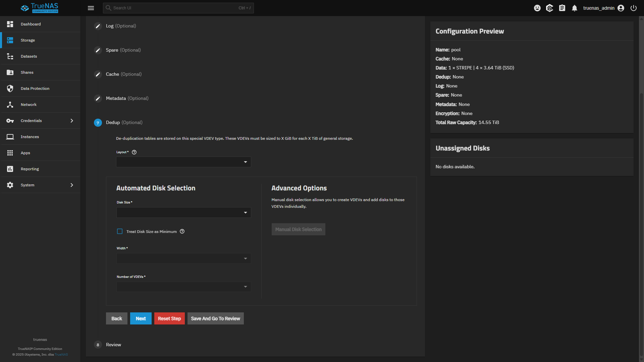Open the alerts bell icon

pos(575,8)
